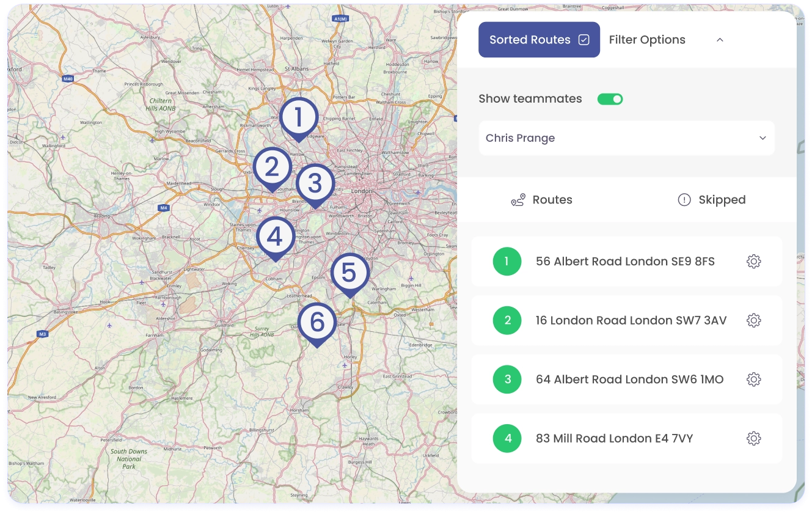This screenshot has width=812, height=514.
Task: Select map marker number 6
Action: (317, 323)
